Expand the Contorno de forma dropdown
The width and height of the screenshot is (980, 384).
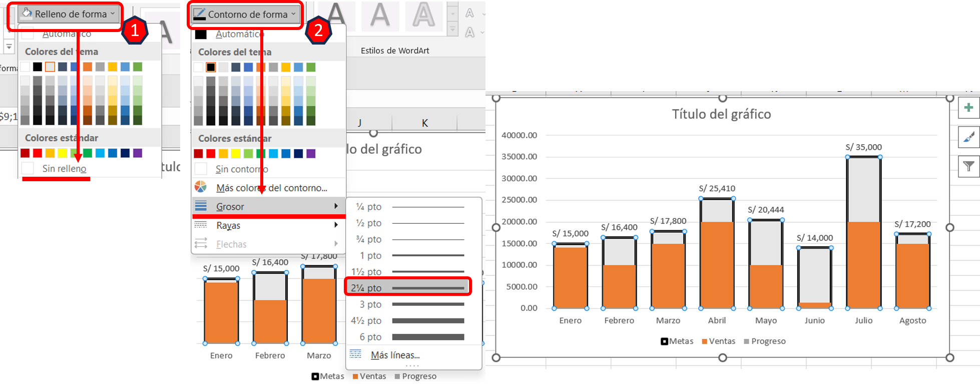click(246, 14)
